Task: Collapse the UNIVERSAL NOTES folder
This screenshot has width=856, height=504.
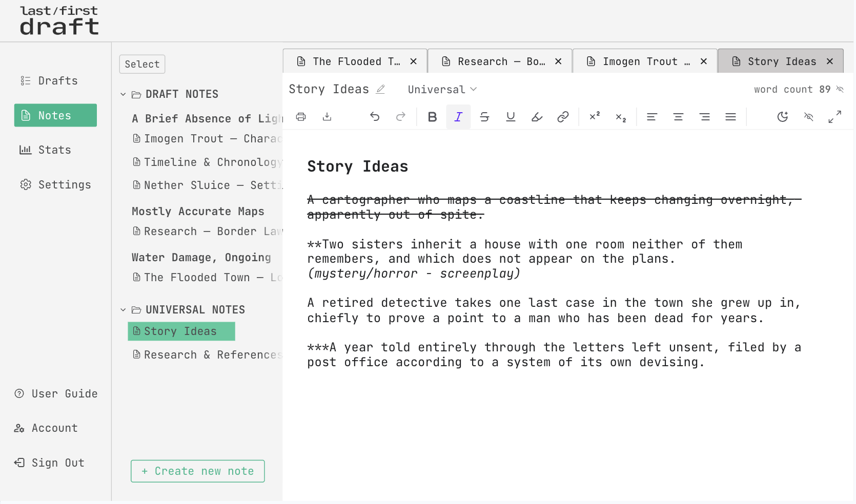Action: [123, 310]
